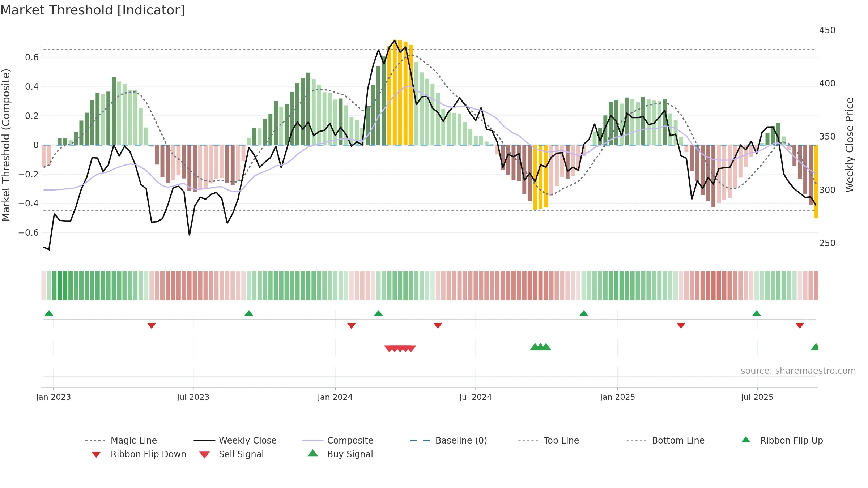Click the ribbon flip up marker before Jan 2025

(584, 313)
